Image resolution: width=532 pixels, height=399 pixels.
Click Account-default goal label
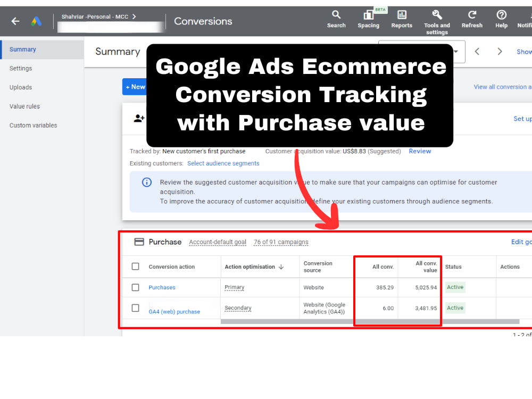tap(218, 242)
